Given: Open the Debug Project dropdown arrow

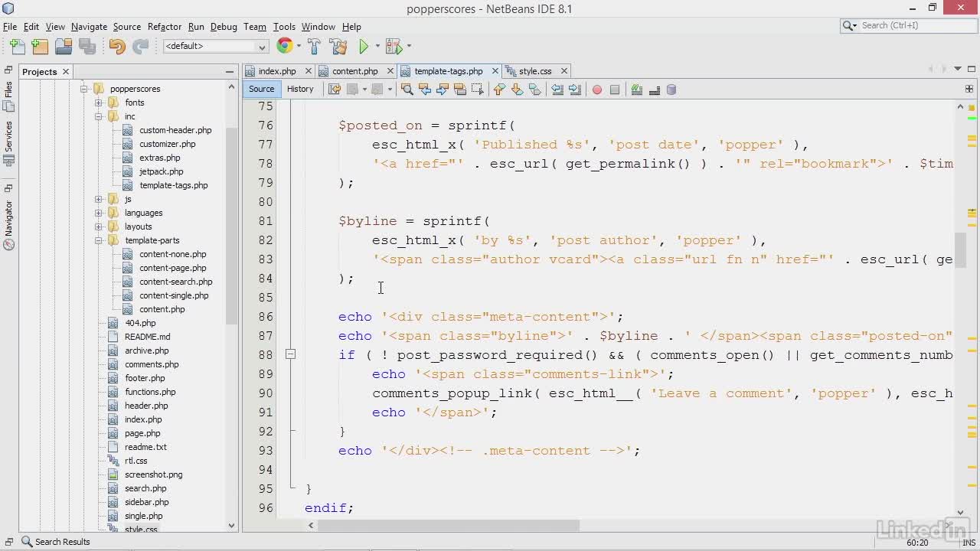Looking at the screenshot, I should coord(408,47).
